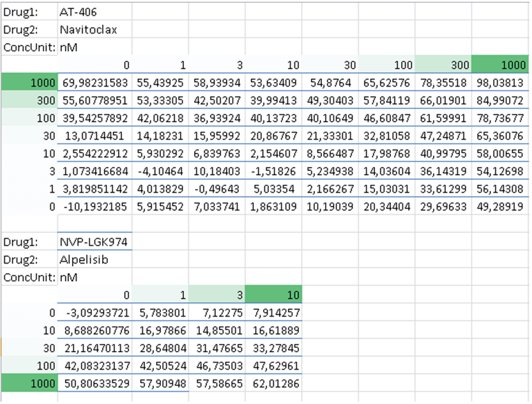Select the cell containing 42,08323137
The image size is (532, 404).
[94, 366]
